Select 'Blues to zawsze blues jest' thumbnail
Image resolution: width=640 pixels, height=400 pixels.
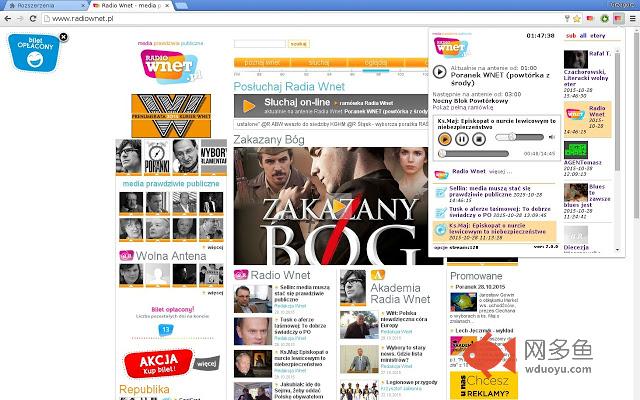coord(576,192)
